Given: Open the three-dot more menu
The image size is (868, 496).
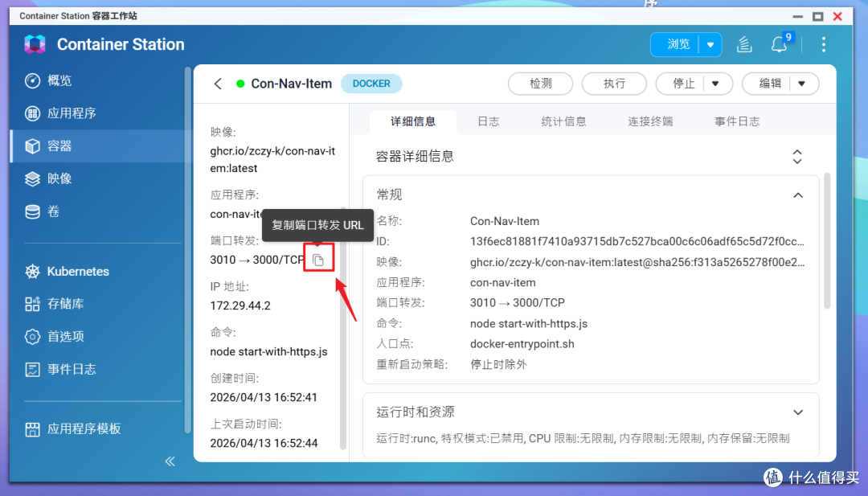Looking at the screenshot, I should (x=824, y=44).
